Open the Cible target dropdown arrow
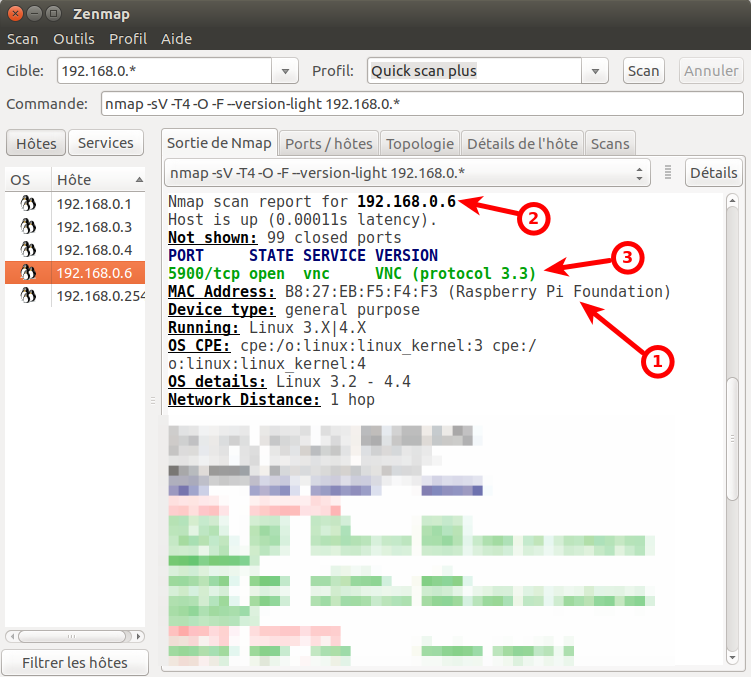The width and height of the screenshot is (751, 678). point(286,71)
